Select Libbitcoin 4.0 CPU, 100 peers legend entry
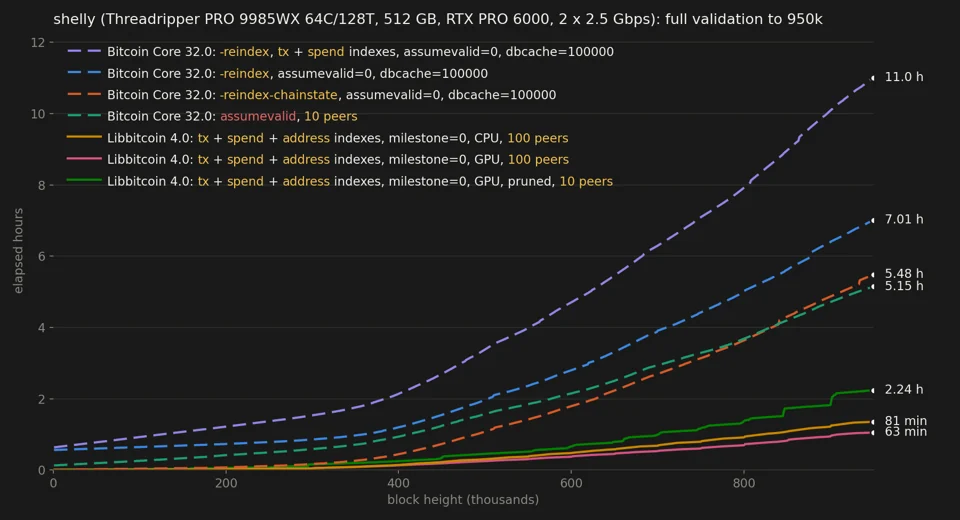This screenshot has width=960, height=520. point(337,138)
